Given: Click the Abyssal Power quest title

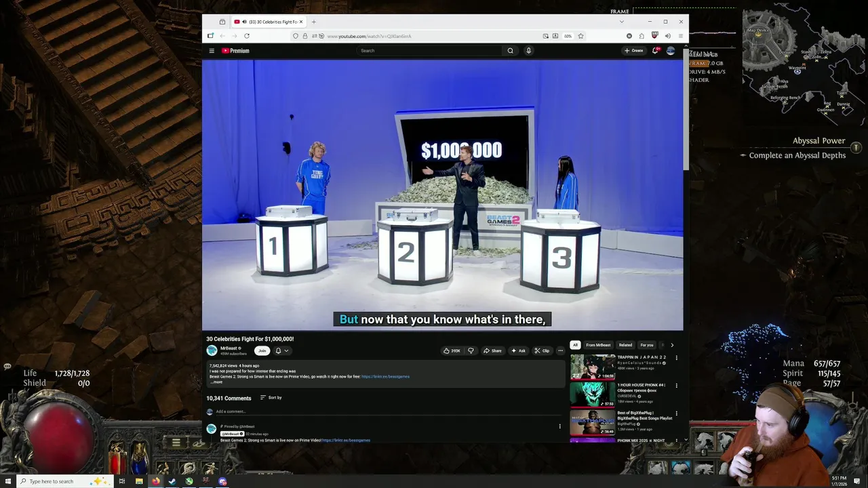Looking at the screenshot, I should 819,141.
